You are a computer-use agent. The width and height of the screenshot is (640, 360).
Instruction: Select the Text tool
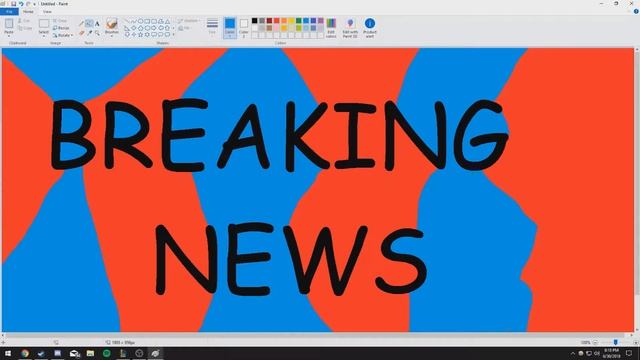97,24
